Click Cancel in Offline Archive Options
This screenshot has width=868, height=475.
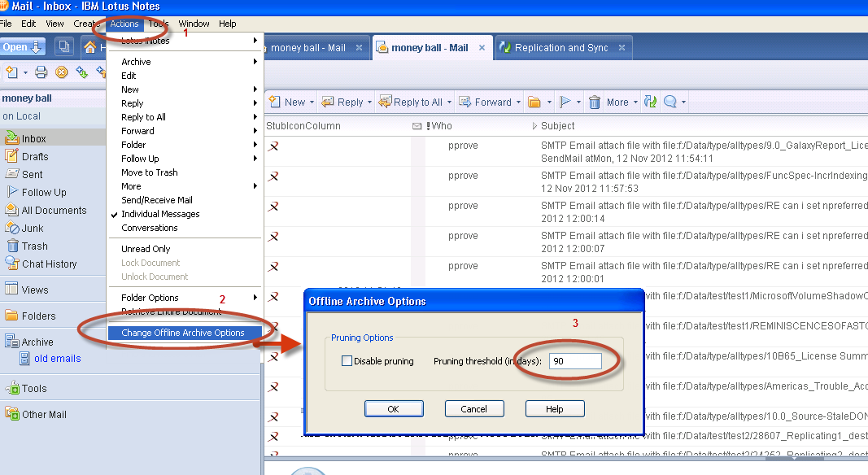point(473,408)
